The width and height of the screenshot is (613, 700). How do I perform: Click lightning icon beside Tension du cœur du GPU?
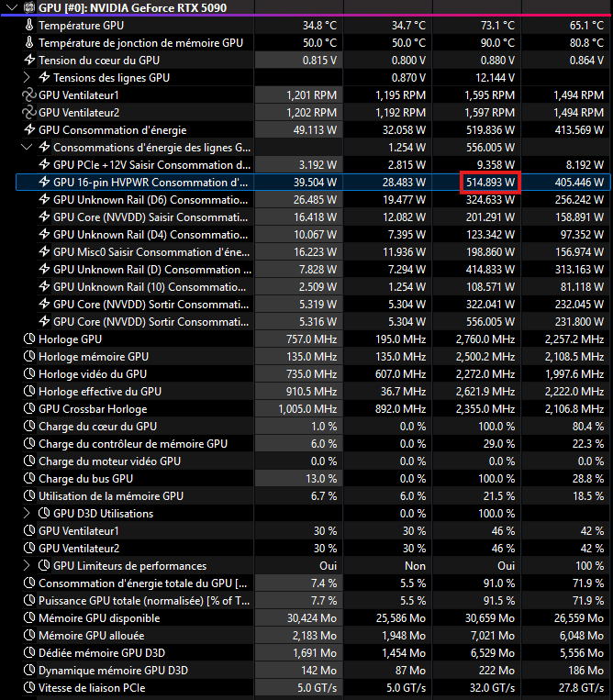click(29, 61)
